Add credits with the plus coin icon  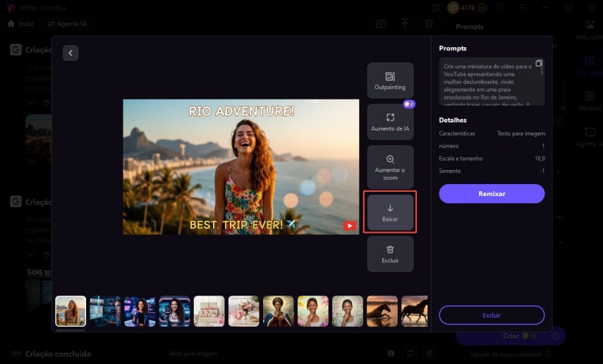click(482, 8)
